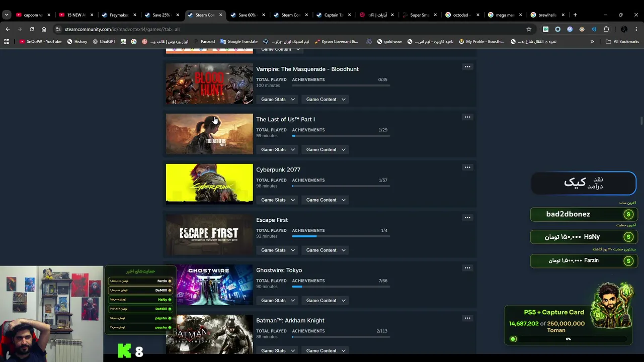
Task: Expand Game Content for Cyberpunk 2077
Action: coord(326,200)
